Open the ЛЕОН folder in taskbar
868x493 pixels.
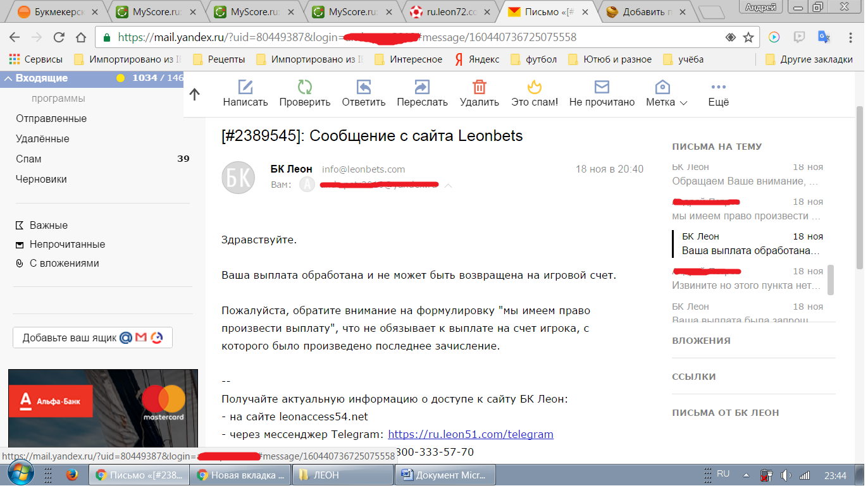pyautogui.click(x=343, y=475)
